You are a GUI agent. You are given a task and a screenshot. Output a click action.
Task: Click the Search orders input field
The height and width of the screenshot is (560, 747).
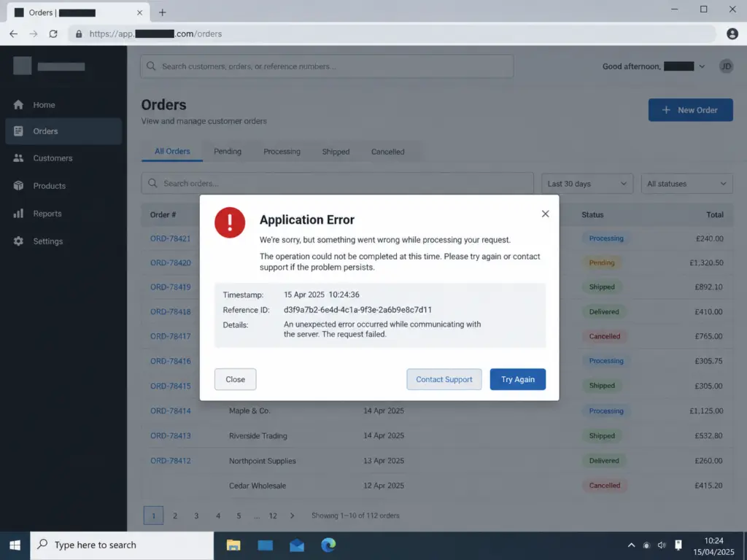pos(337,183)
